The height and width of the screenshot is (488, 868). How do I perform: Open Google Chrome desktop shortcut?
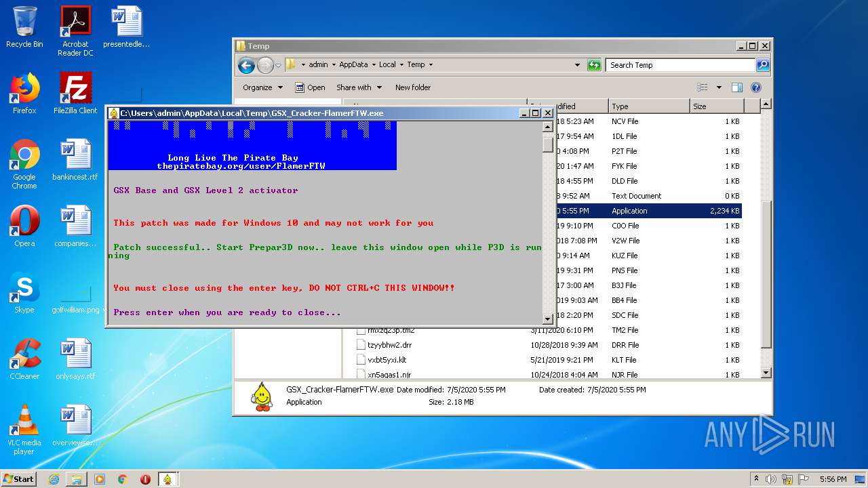pos(24,165)
